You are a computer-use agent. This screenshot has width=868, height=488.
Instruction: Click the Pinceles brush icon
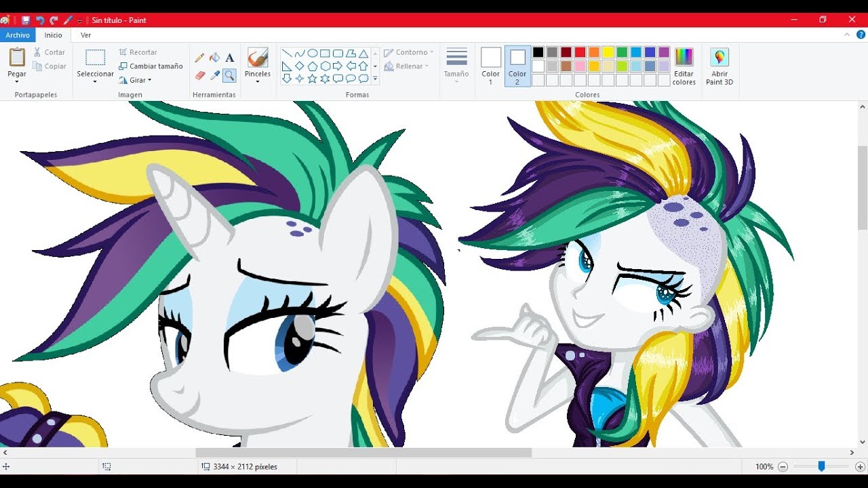tap(258, 58)
